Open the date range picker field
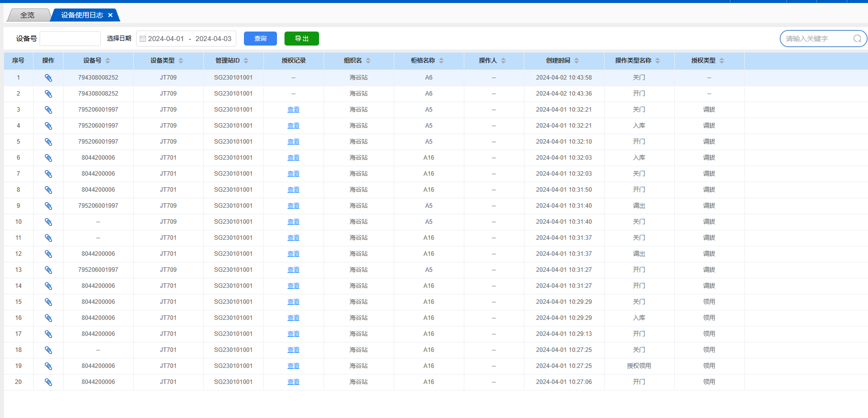868x418 pixels. pos(186,39)
